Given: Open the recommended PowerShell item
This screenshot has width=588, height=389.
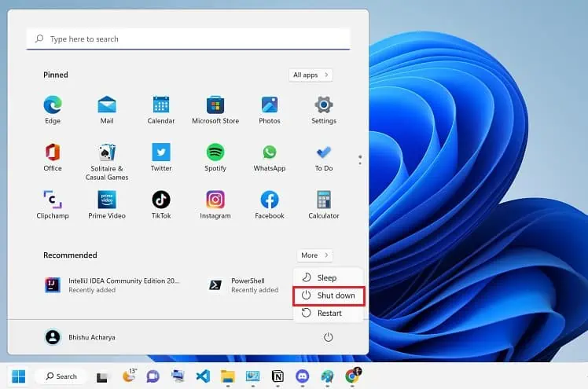Looking at the screenshot, I should pos(244,285).
